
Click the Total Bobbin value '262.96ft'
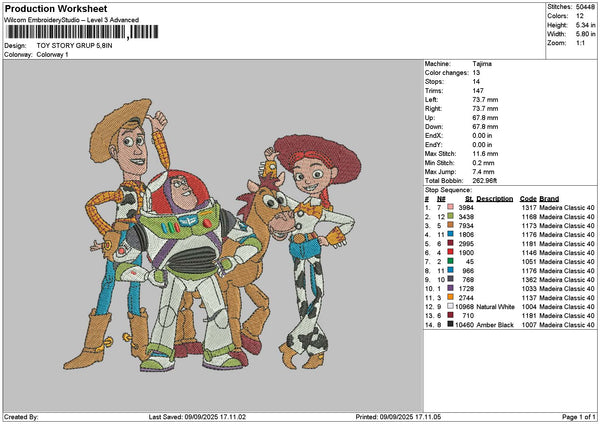(x=484, y=181)
